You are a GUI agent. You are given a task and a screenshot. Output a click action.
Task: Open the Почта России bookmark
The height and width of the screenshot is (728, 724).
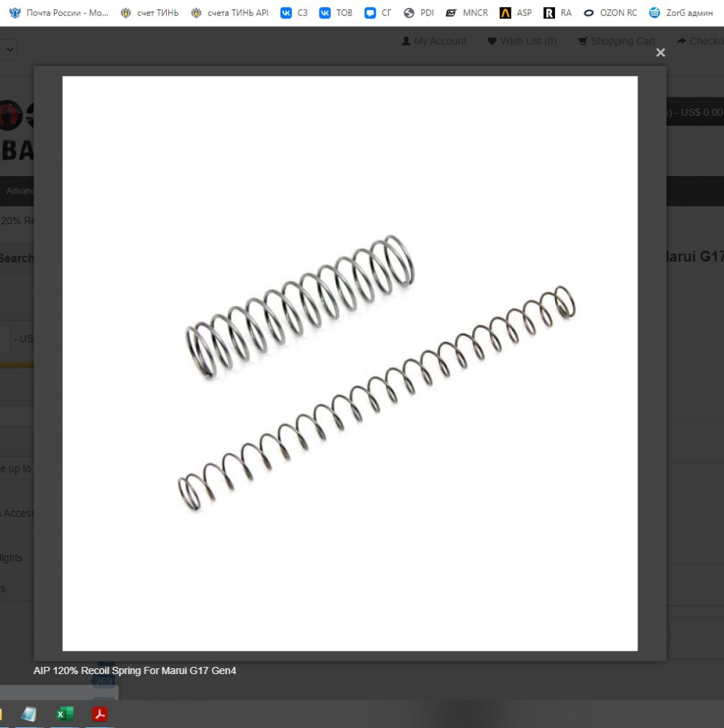58,13
